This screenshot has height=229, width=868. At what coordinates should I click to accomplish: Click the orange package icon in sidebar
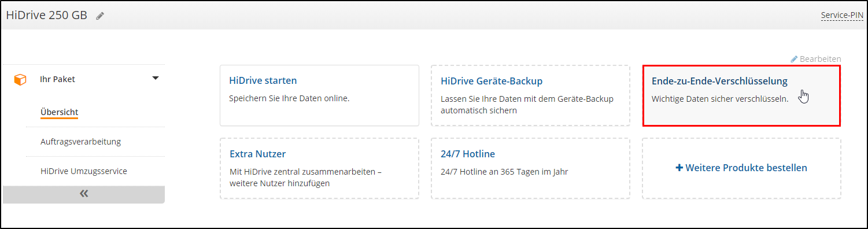[x=20, y=80]
